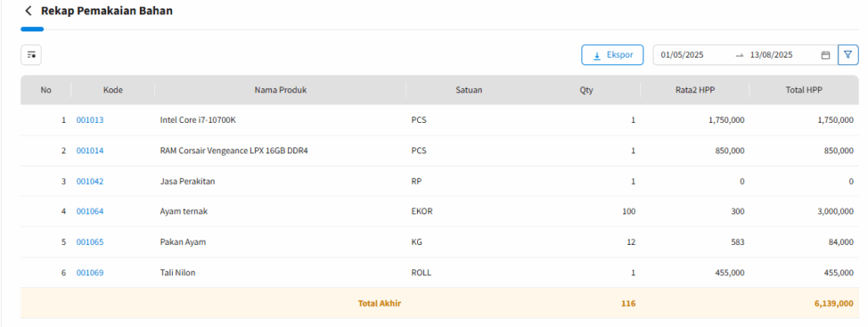
Task: Click the Total Akhir label
Action: tap(379, 303)
